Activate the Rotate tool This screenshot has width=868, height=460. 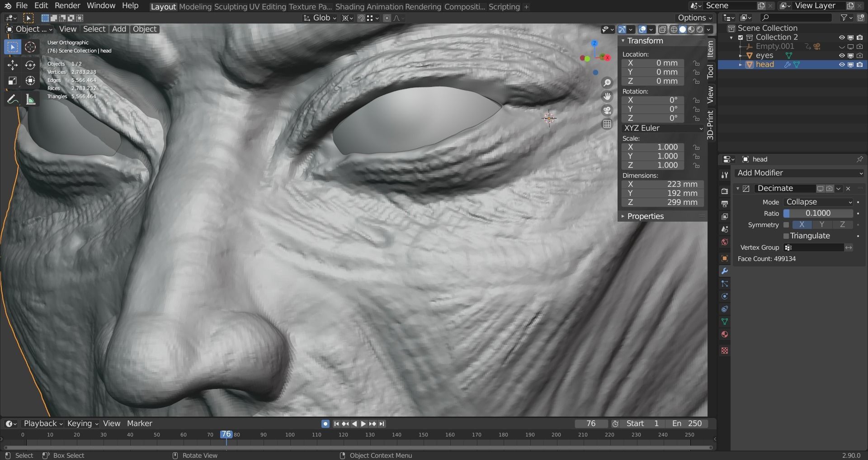pos(30,65)
